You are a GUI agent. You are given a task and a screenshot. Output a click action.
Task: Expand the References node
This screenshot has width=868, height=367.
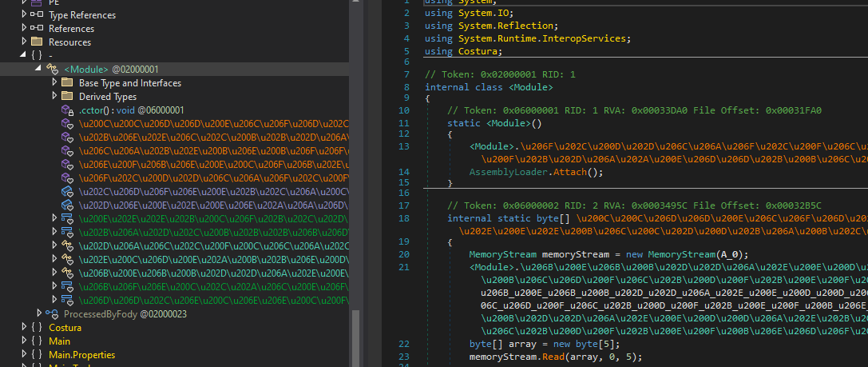point(23,29)
